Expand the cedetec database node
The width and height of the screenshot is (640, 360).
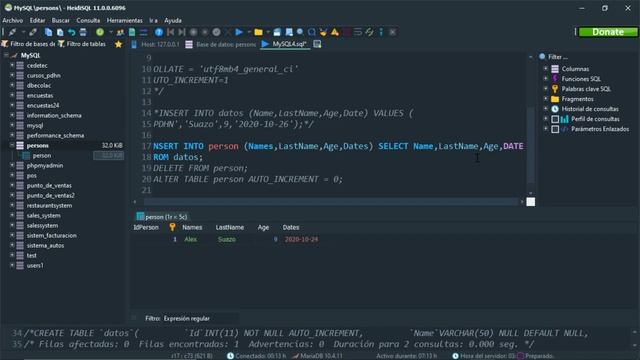click(12, 65)
